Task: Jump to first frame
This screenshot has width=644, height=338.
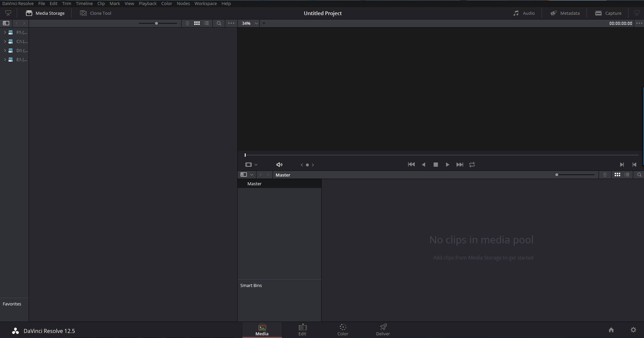Action: click(x=411, y=164)
